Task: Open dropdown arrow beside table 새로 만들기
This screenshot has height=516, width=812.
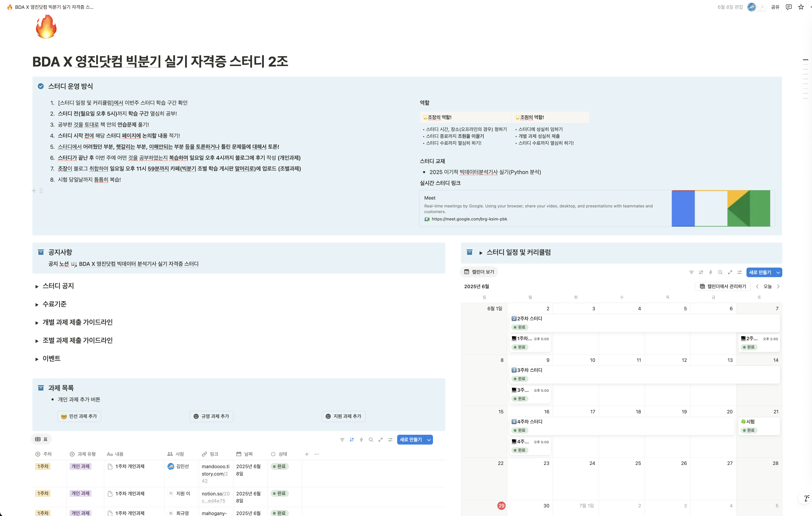Action: pos(429,439)
